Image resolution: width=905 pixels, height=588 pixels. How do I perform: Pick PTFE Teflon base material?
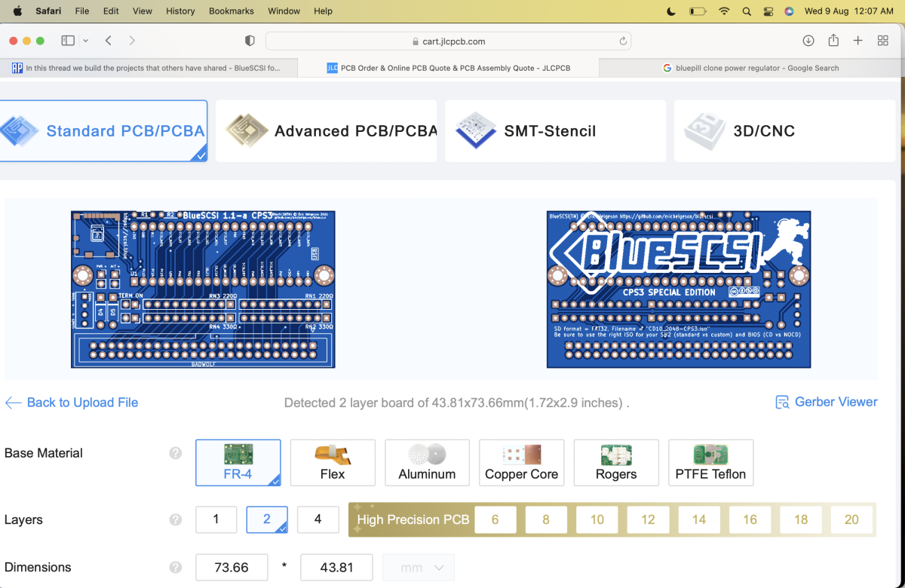point(710,463)
